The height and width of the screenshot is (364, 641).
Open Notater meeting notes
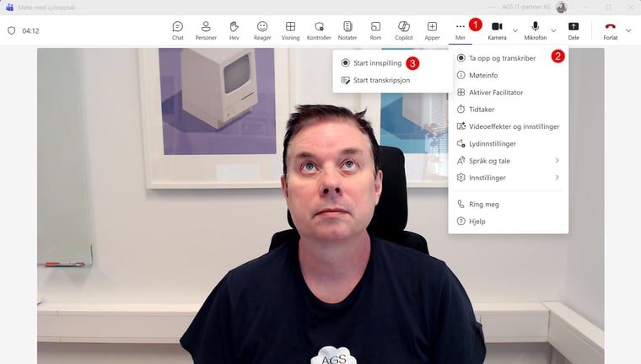click(x=347, y=30)
